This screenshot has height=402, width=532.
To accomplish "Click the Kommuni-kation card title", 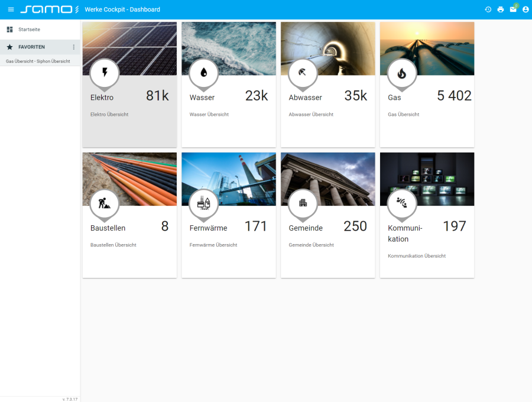I will click(405, 234).
